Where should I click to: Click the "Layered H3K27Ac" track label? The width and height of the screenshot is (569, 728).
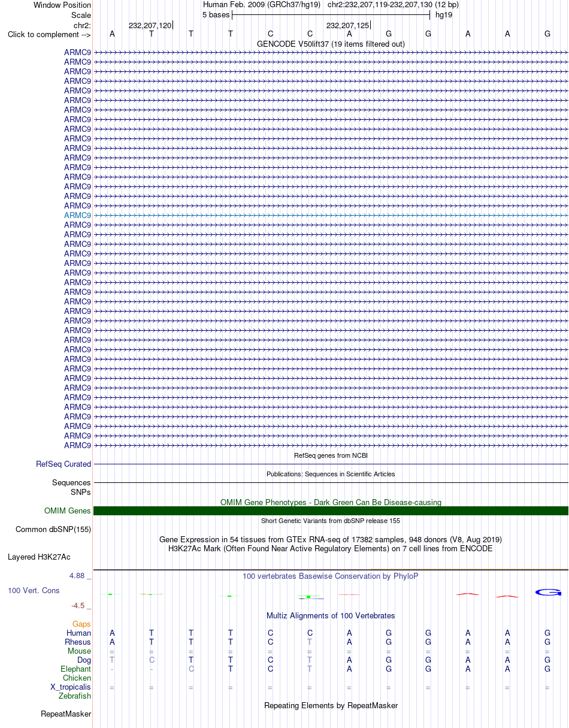click(39, 557)
